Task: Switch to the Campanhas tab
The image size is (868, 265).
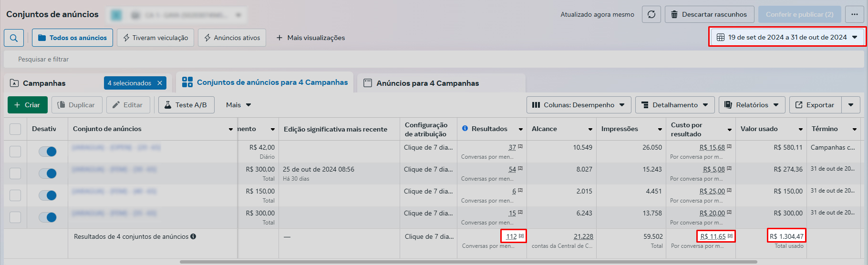Action: (x=44, y=83)
